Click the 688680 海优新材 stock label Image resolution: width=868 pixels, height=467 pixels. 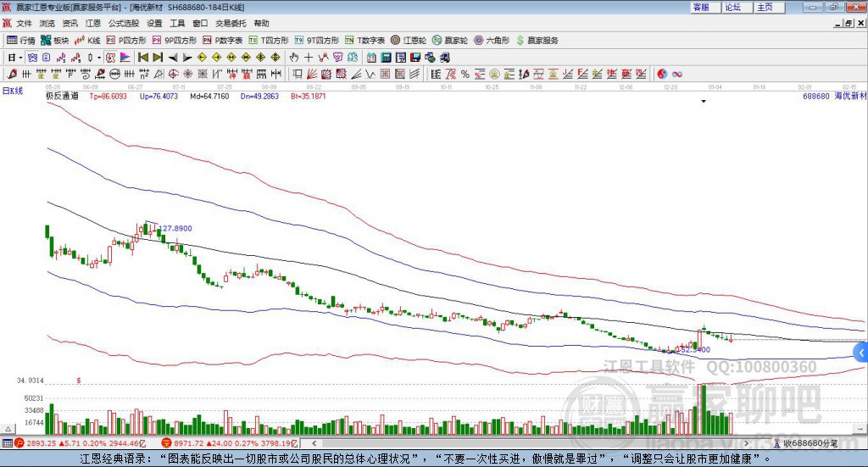pyautogui.click(x=835, y=97)
